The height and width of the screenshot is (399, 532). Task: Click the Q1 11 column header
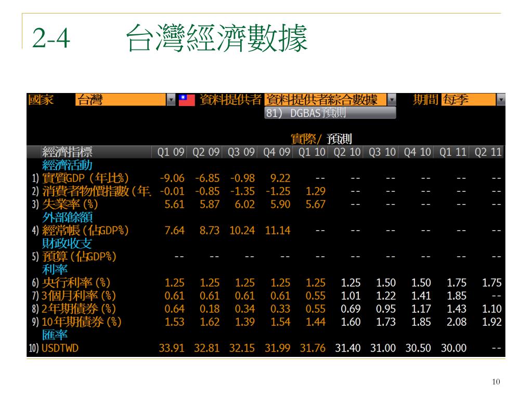[x=453, y=152]
